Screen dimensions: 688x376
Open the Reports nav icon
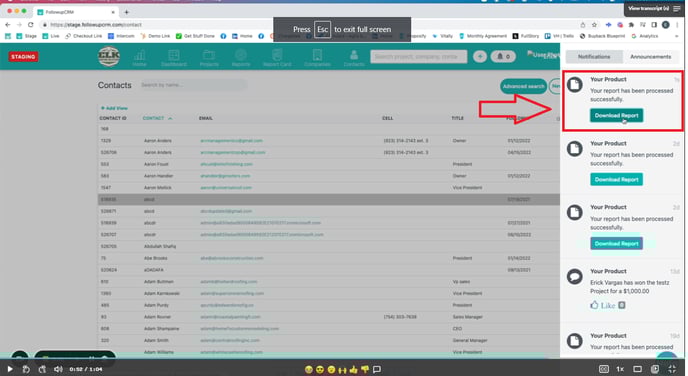point(240,58)
